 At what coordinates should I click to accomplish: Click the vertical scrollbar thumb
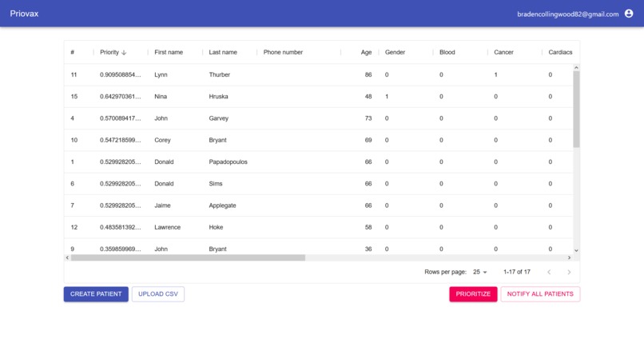pos(576,109)
